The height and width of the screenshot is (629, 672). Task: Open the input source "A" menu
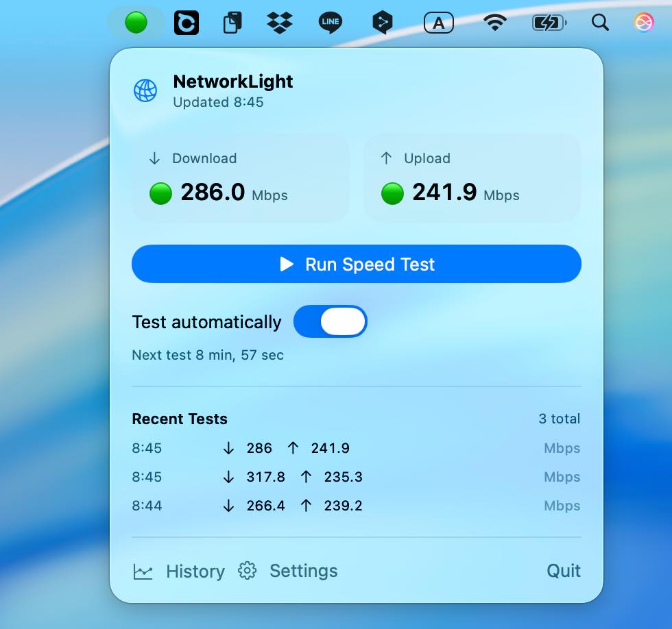coord(438,22)
